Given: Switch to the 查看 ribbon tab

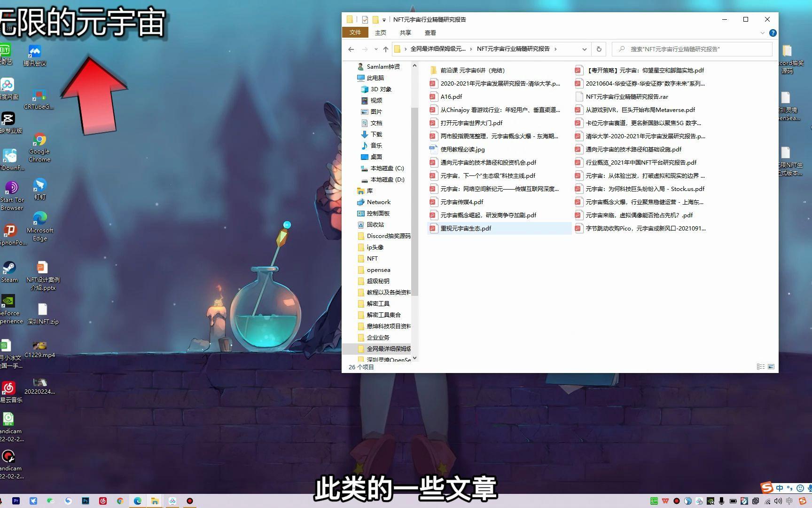Looking at the screenshot, I should 430,32.
